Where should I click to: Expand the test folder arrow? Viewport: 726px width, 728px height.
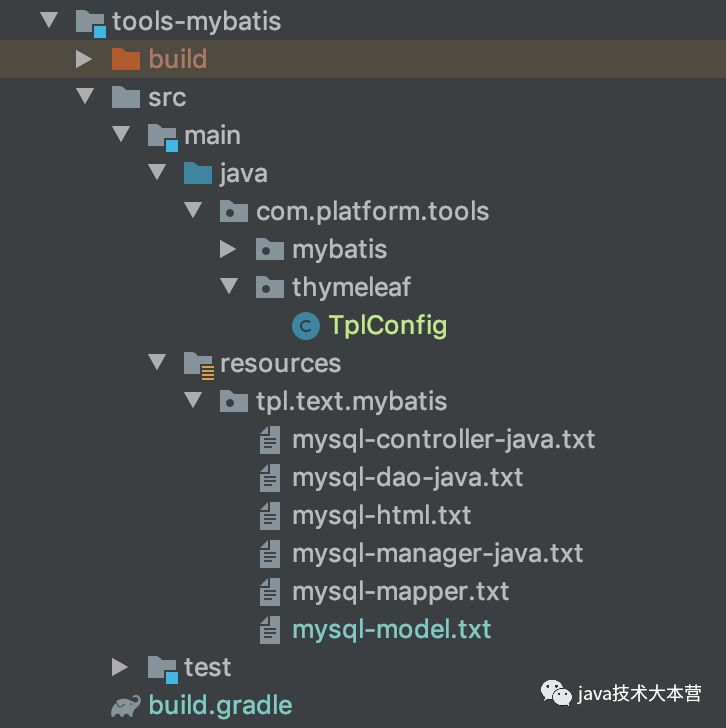[x=120, y=667]
